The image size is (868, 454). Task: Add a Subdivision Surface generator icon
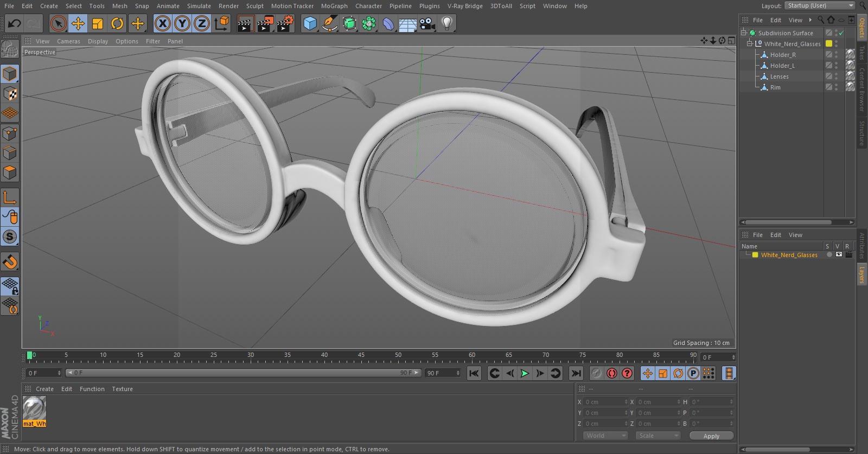(349, 23)
